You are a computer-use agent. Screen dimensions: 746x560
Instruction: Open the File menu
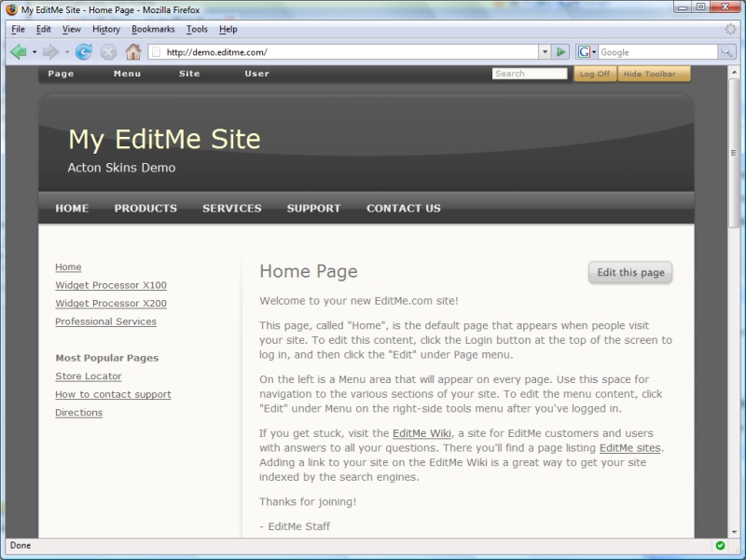click(x=18, y=29)
